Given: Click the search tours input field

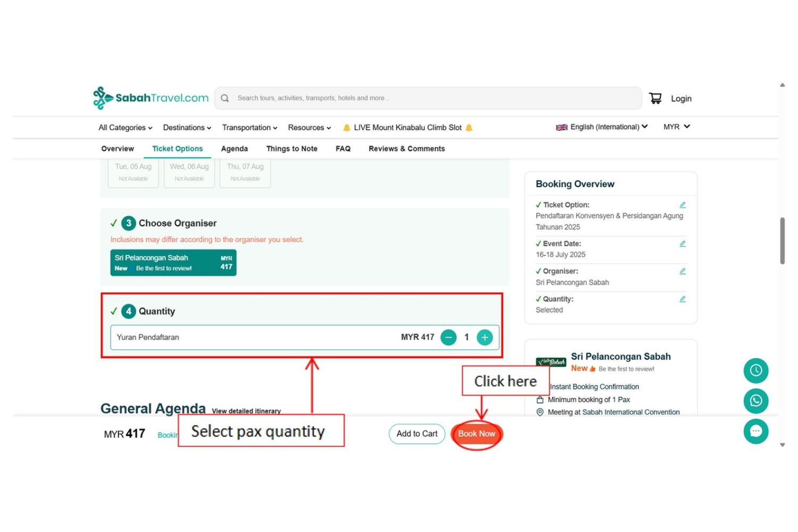Looking at the screenshot, I should click(428, 98).
